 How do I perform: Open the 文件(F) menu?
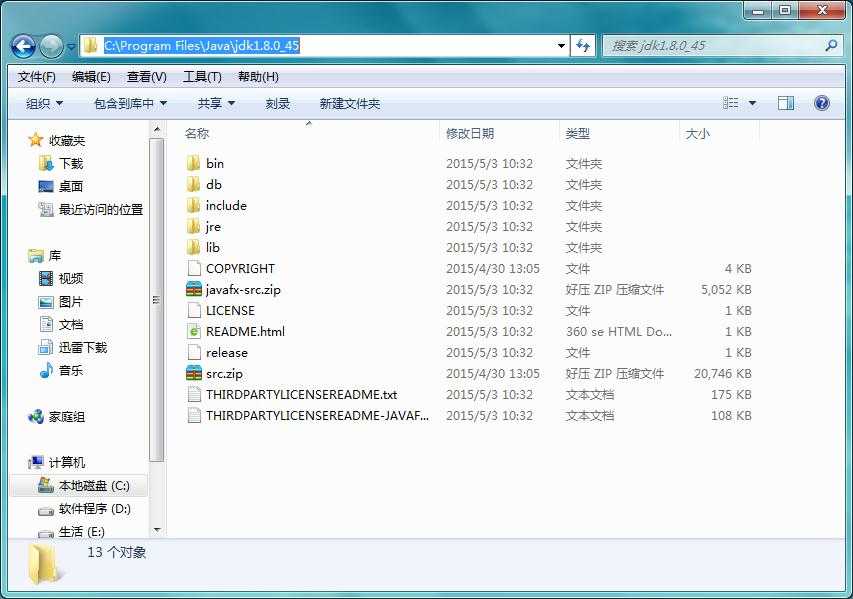(x=36, y=77)
